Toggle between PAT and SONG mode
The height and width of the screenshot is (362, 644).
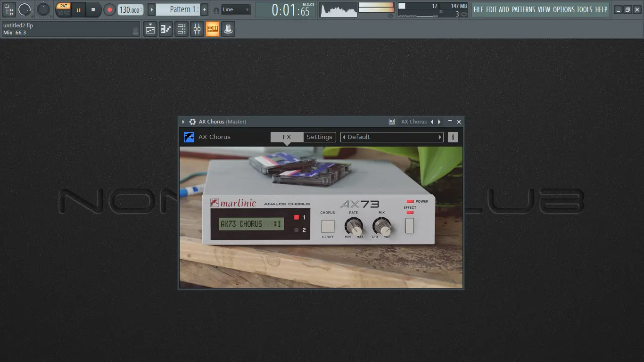click(x=64, y=9)
